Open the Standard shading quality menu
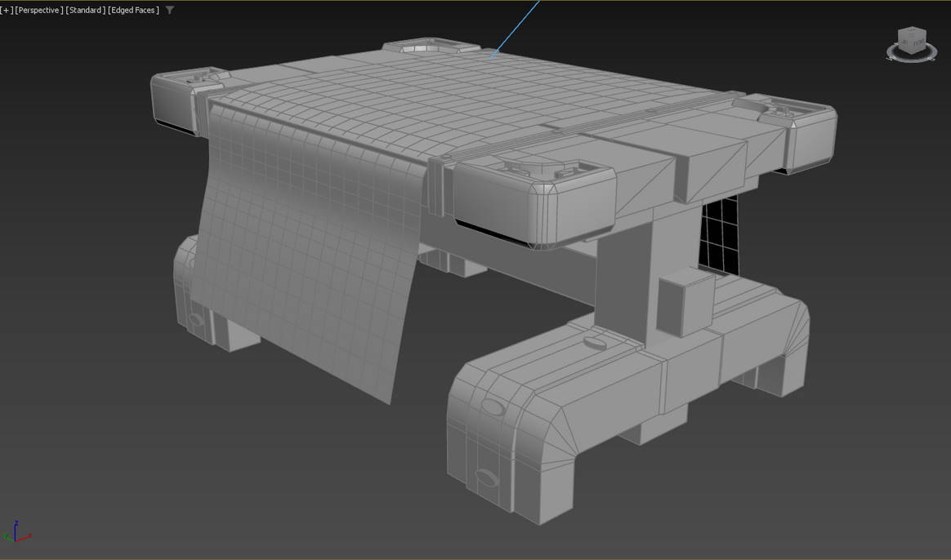Image resolution: width=951 pixels, height=560 pixels. point(86,10)
